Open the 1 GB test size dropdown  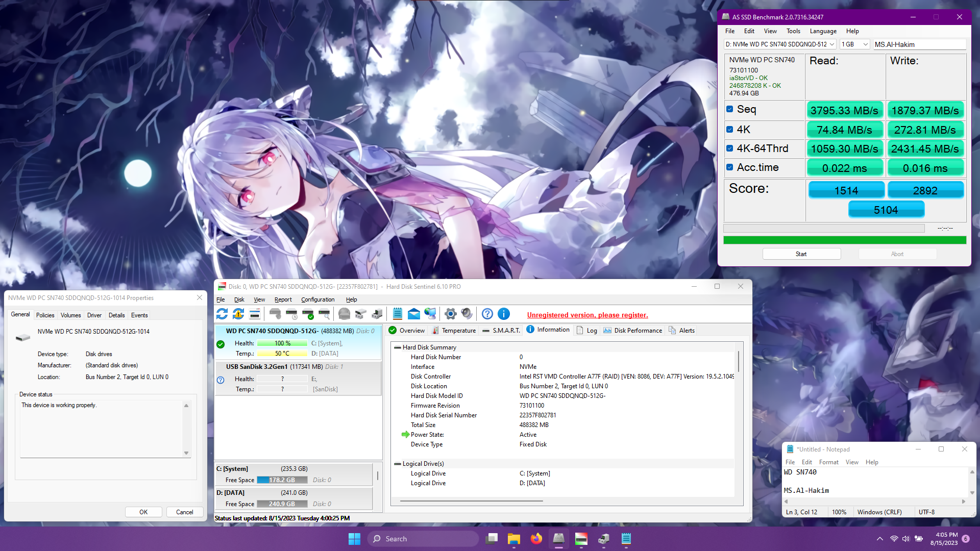(x=854, y=44)
